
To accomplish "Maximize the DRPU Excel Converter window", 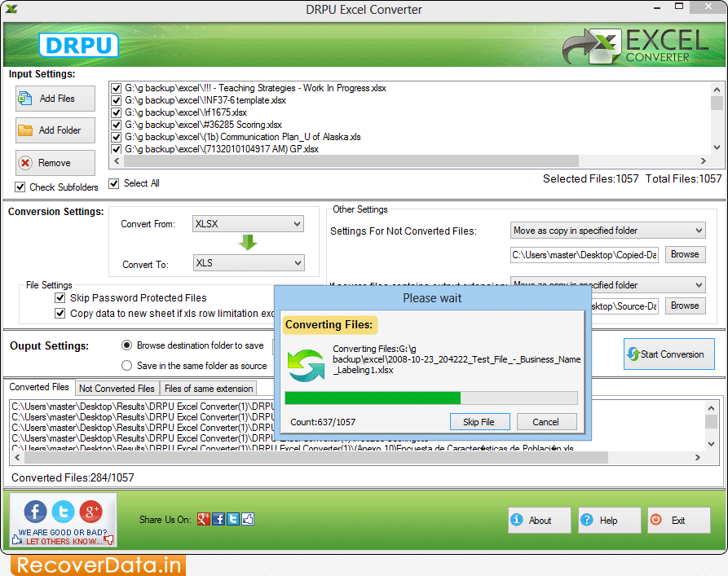I will click(679, 7).
